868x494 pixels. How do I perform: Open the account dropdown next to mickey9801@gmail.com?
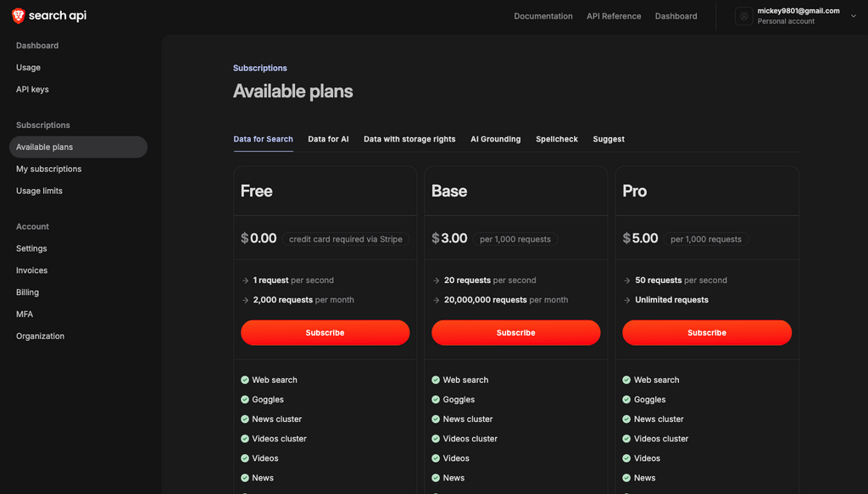tap(853, 14)
